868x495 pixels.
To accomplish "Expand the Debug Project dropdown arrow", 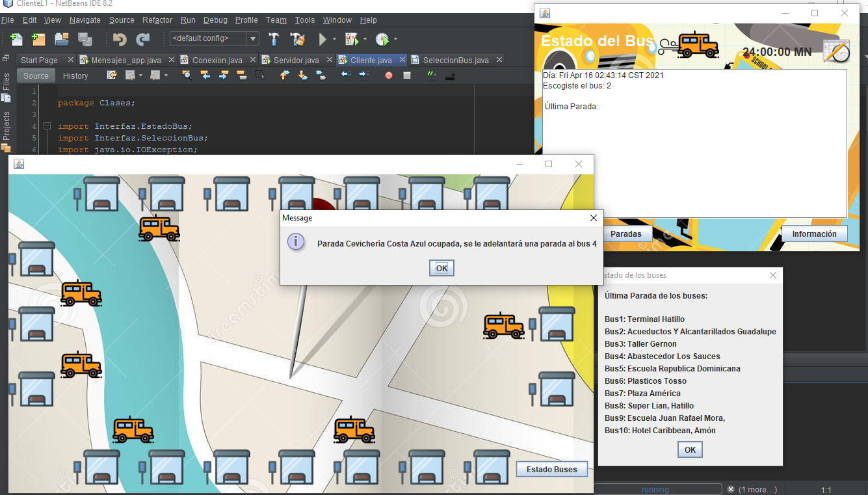I will click(x=365, y=39).
